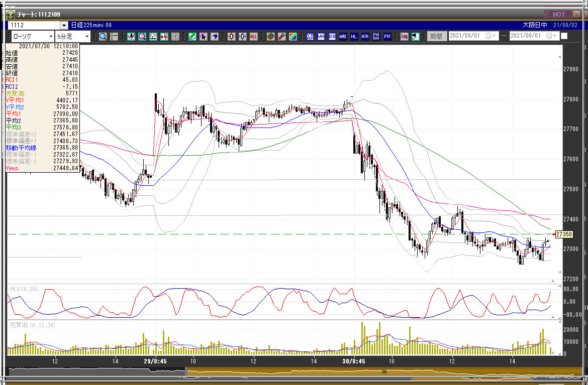Click the 終値 closing price row
The height and width of the screenshot is (385, 588).
(42, 73)
